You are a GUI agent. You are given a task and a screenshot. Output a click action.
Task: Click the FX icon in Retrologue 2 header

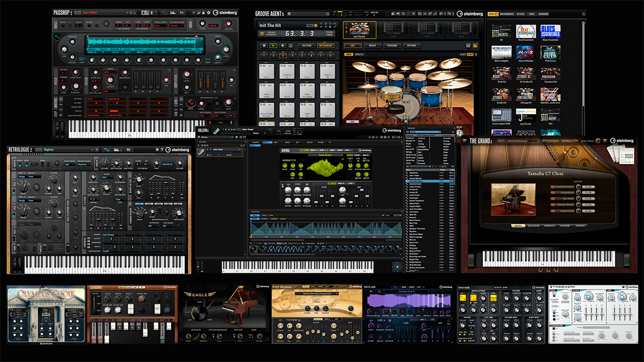(x=129, y=149)
